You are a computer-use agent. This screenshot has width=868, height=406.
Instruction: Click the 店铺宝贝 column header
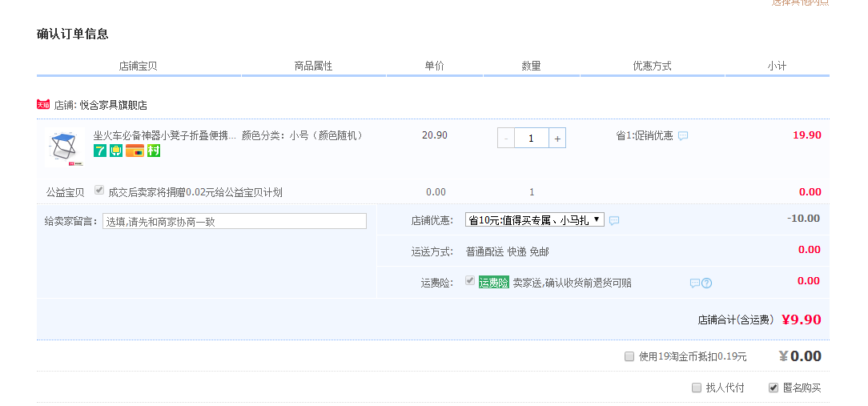tap(139, 66)
